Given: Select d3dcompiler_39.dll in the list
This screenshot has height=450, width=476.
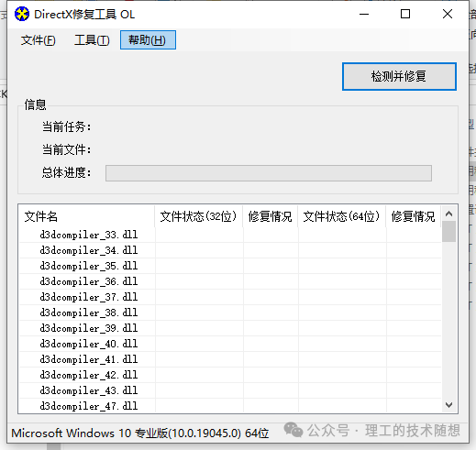Looking at the screenshot, I should click(x=89, y=328).
